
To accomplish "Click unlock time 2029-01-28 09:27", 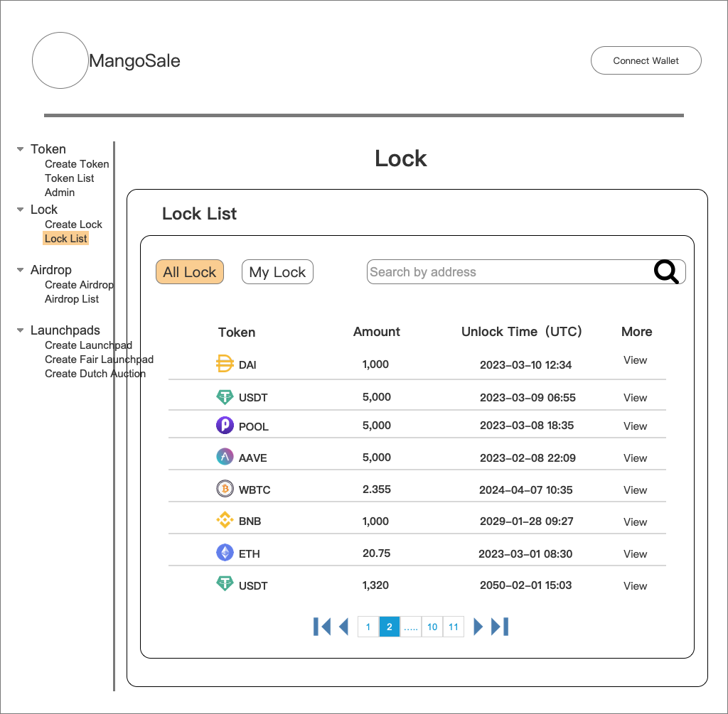I will point(527,521).
